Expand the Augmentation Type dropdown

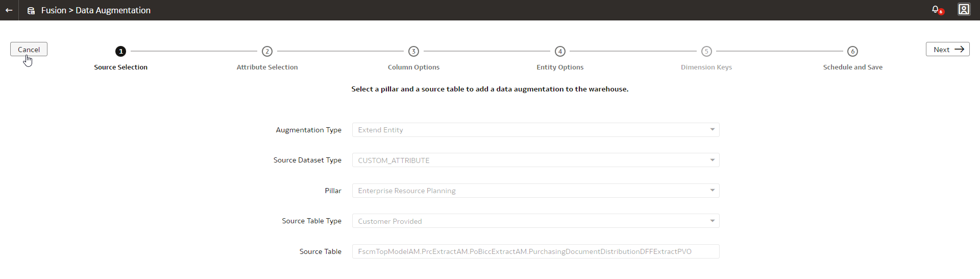pyautogui.click(x=712, y=130)
